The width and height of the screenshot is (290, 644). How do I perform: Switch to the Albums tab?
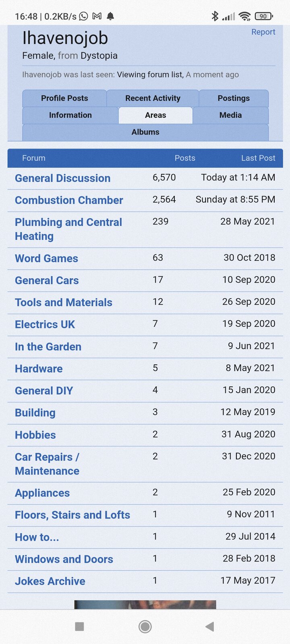145,132
